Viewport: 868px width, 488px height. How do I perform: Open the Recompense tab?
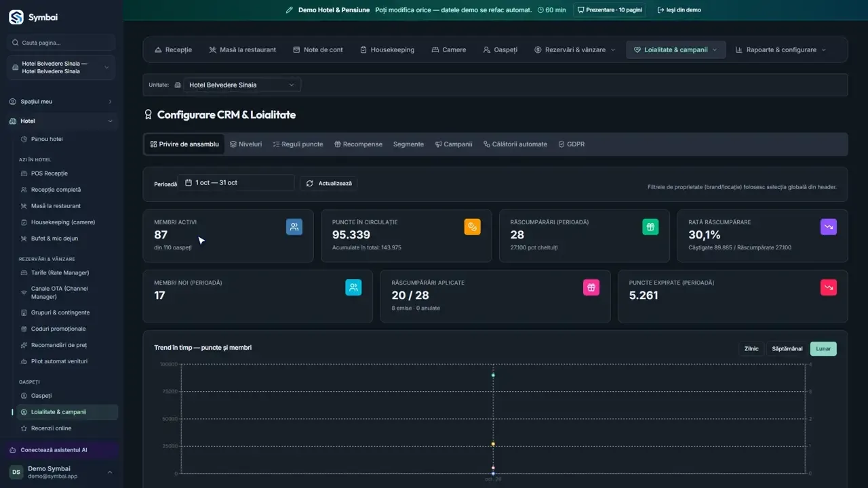point(358,144)
